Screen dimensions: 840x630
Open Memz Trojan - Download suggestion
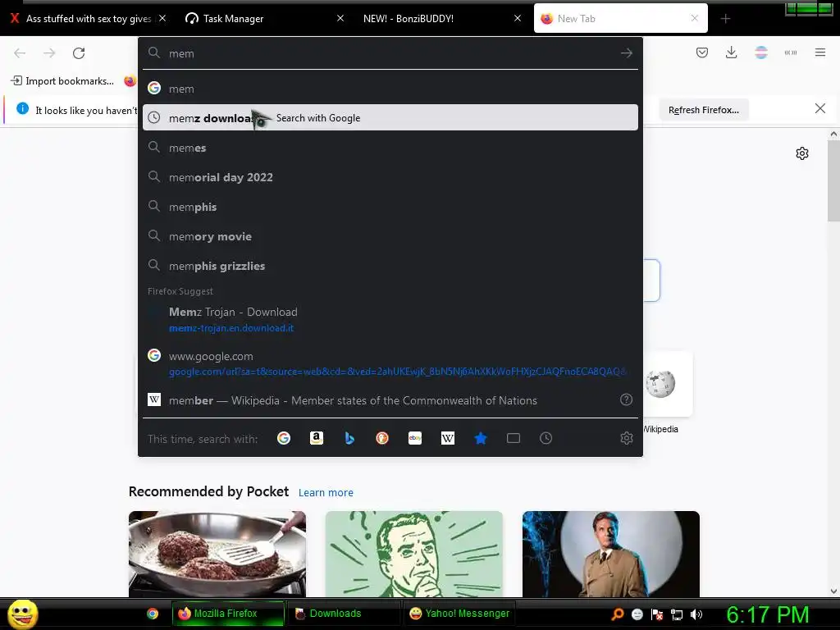390,319
